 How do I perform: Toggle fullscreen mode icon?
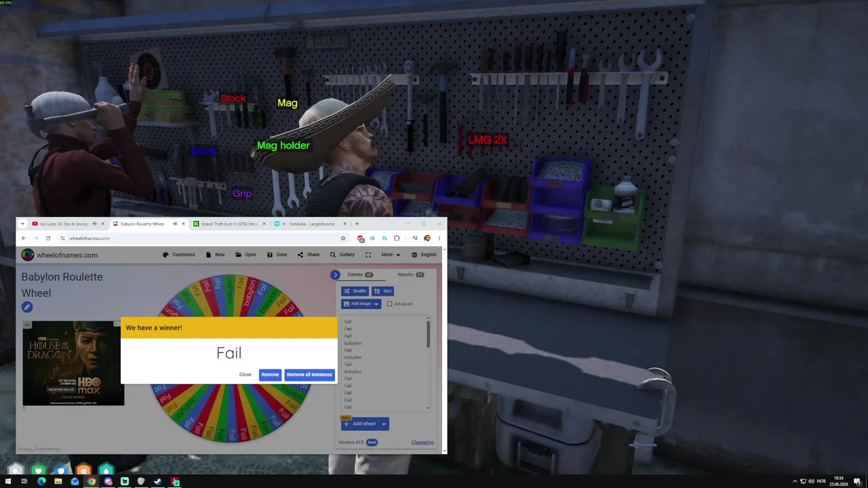368,255
